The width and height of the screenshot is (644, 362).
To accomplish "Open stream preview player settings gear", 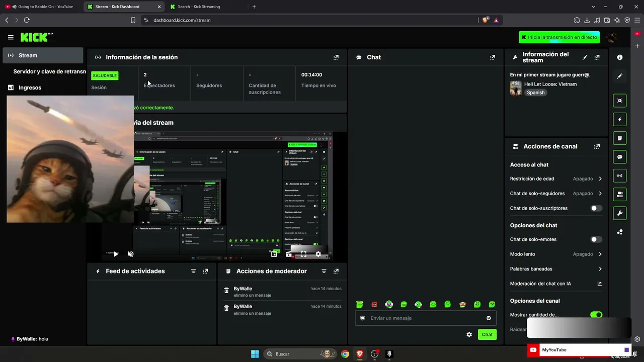I will point(318,254).
